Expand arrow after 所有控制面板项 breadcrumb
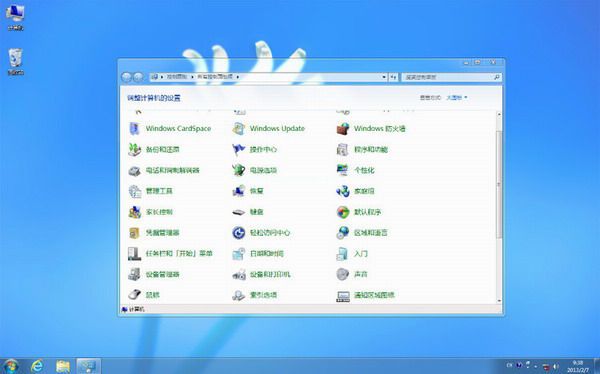 (x=238, y=77)
